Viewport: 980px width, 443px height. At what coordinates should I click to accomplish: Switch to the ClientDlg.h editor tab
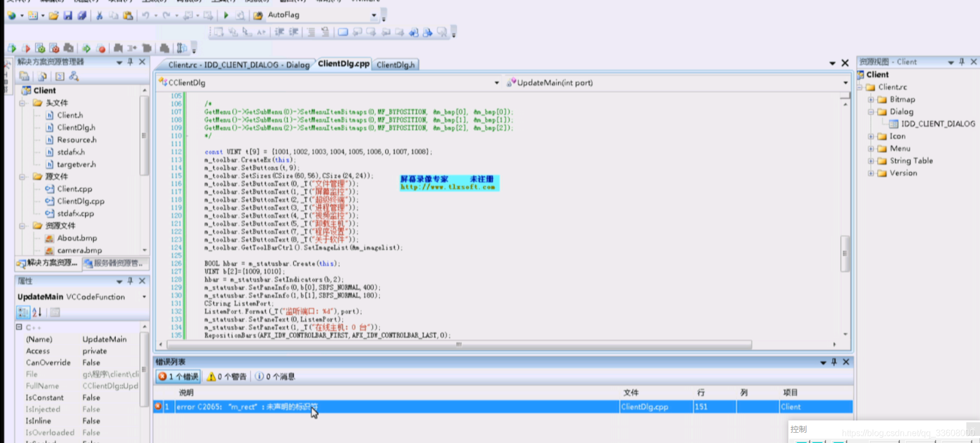(396, 64)
